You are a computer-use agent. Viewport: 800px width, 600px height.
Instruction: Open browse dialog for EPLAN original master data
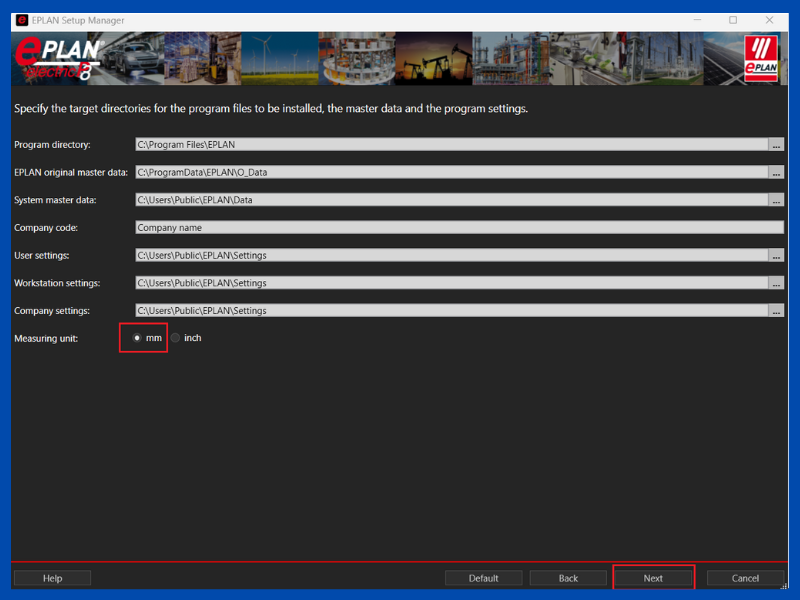pos(776,172)
